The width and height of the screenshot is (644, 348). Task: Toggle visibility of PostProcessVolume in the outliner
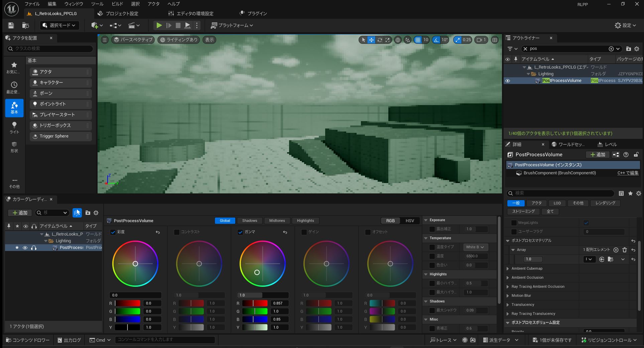508,81
